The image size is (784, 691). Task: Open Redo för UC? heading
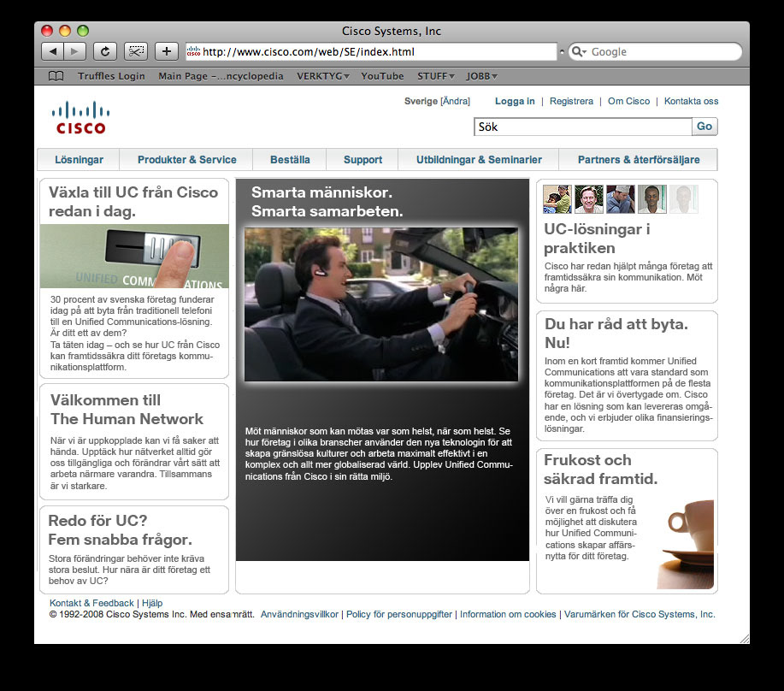tap(120, 530)
